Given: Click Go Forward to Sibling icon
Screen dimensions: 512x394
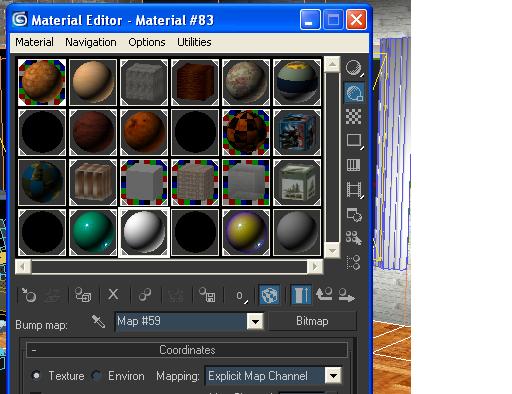Looking at the screenshot, I should (346, 295).
